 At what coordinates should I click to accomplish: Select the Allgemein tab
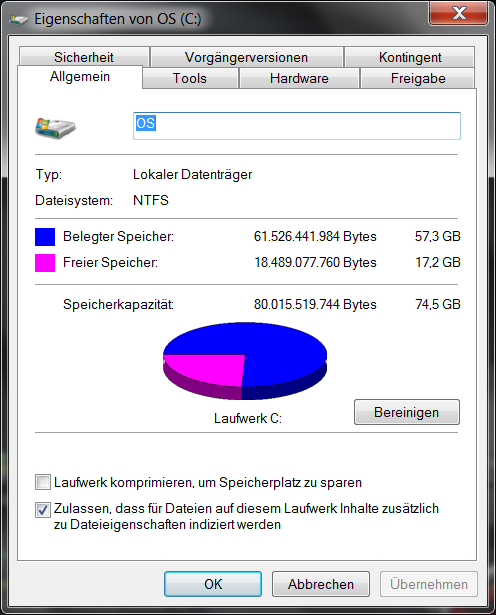point(80,76)
